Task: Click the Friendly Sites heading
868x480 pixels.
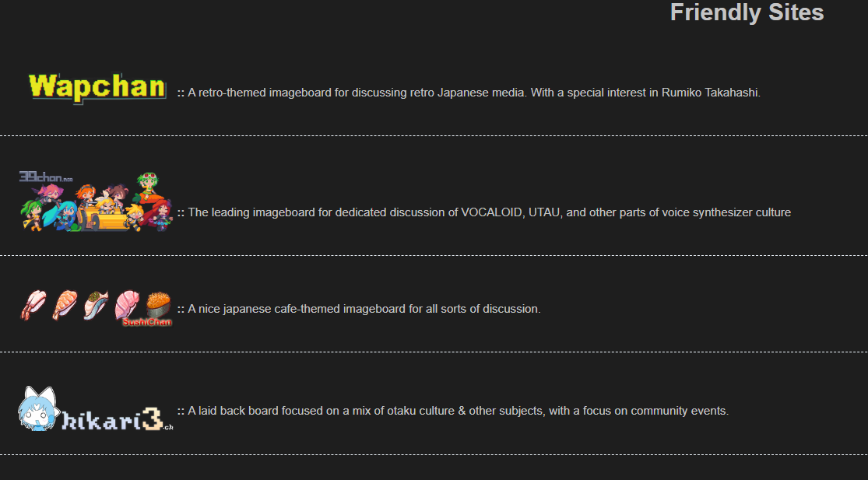Action: click(x=746, y=12)
